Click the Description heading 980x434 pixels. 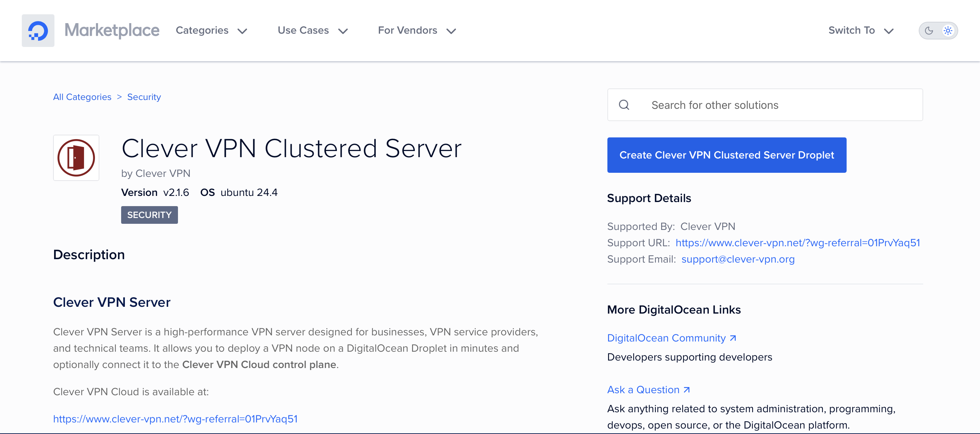[89, 255]
